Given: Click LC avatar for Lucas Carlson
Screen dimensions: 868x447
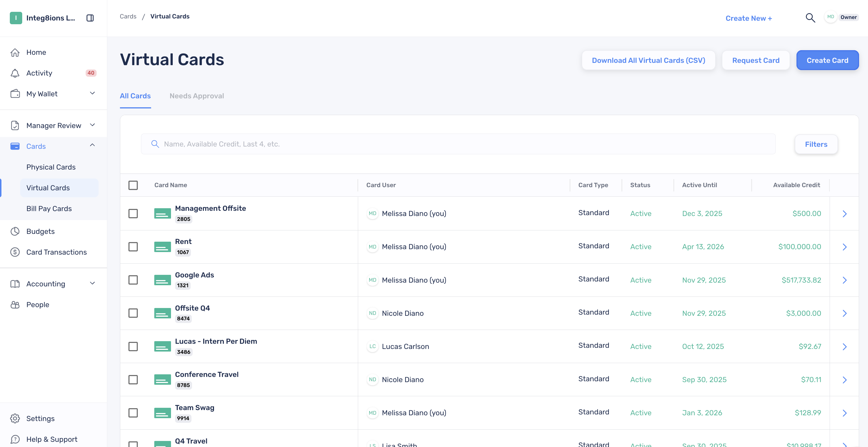Looking at the screenshot, I should coord(372,346).
